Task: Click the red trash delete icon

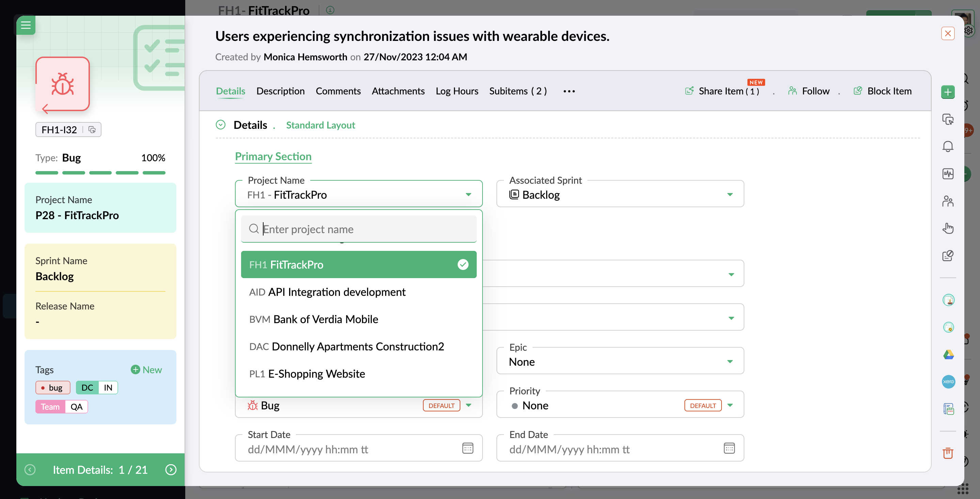Action: (948, 453)
